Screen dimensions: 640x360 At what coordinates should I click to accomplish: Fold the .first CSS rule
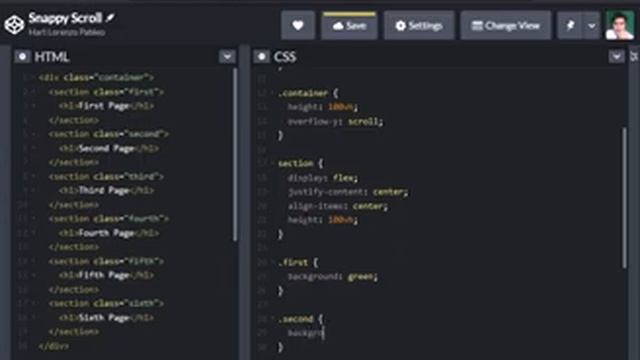(272, 262)
